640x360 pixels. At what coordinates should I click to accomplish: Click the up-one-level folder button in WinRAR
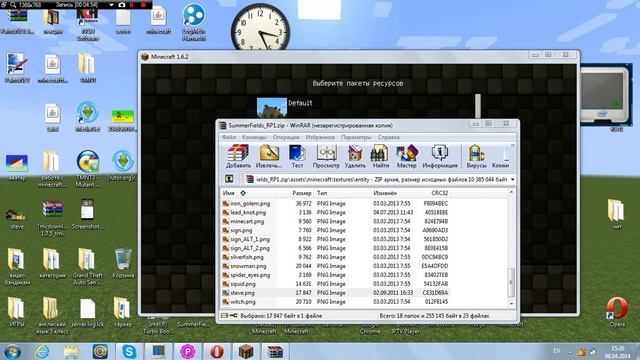click(229, 179)
